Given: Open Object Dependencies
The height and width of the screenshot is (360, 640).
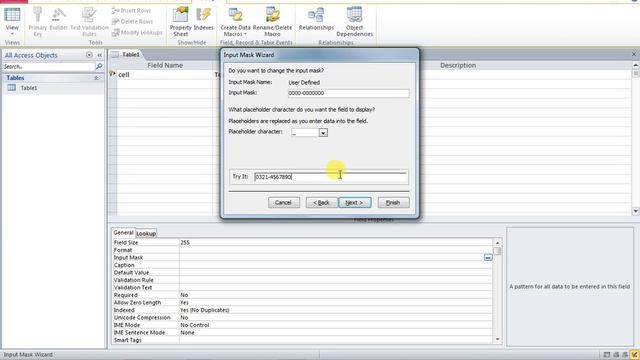Looking at the screenshot, I should tap(354, 21).
